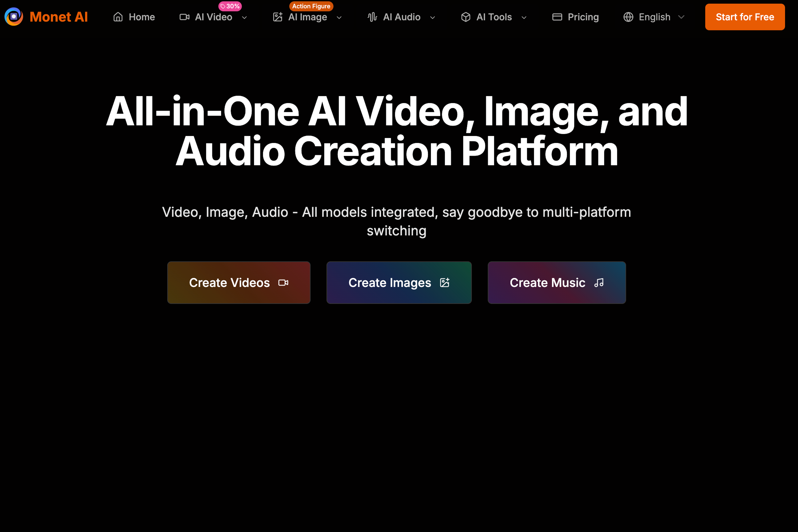Image resolution: width=798 pixels, height=532 pixels.
Task: Click the 30% discount tag badge
Action: click(x=230, y=6)
